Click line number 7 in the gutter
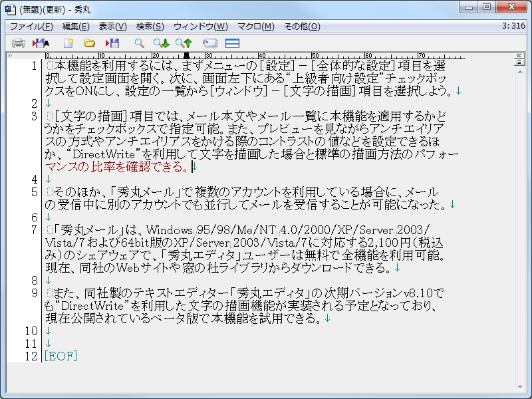This screenshot has height=399, width=532. [34, 230]
